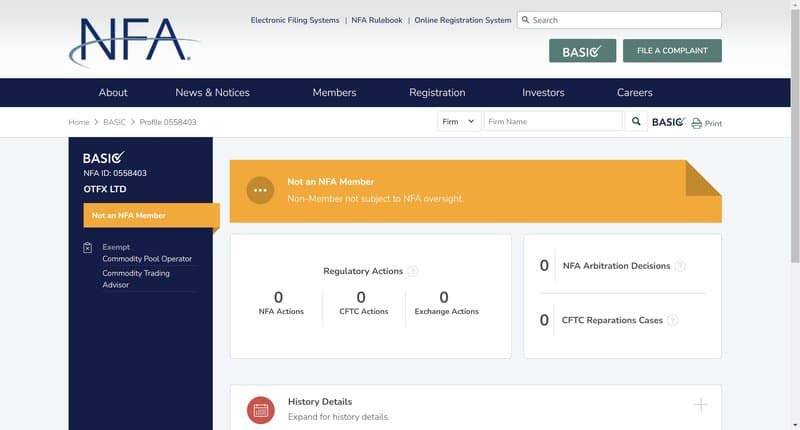Click the Regulatory Actions heading

363,271
